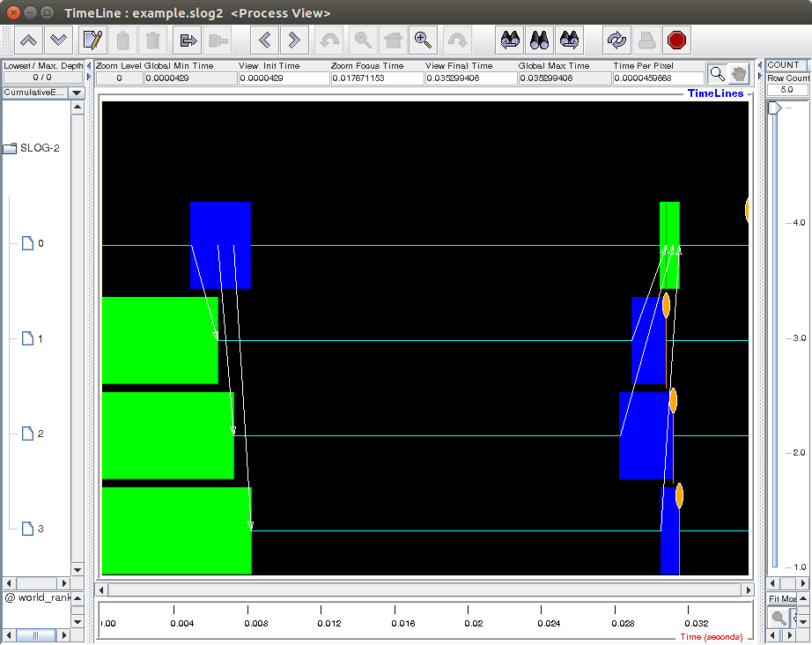
Task: Click the Global Max Time field
Action: (565, 78)
